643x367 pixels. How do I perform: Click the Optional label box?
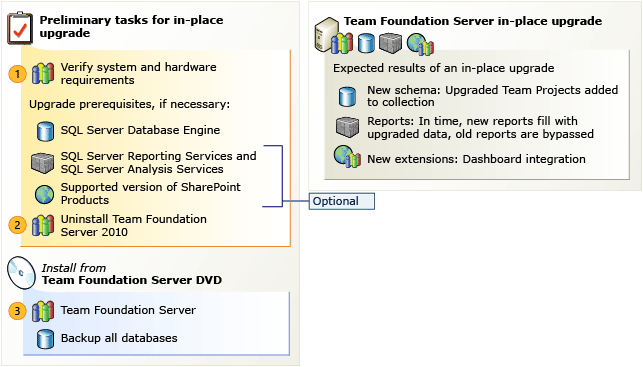342,201
